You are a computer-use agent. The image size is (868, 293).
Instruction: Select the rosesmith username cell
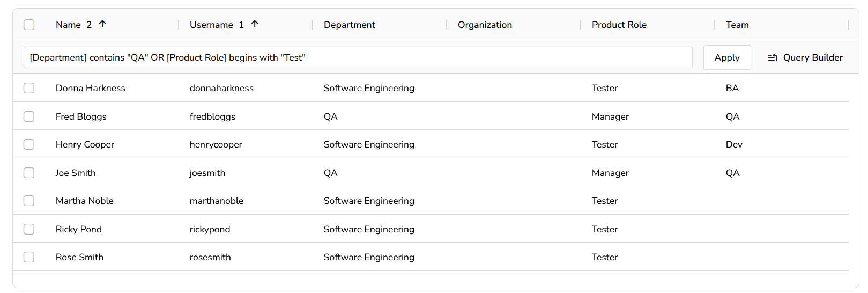pyautogui.click(x=210, y=257)
